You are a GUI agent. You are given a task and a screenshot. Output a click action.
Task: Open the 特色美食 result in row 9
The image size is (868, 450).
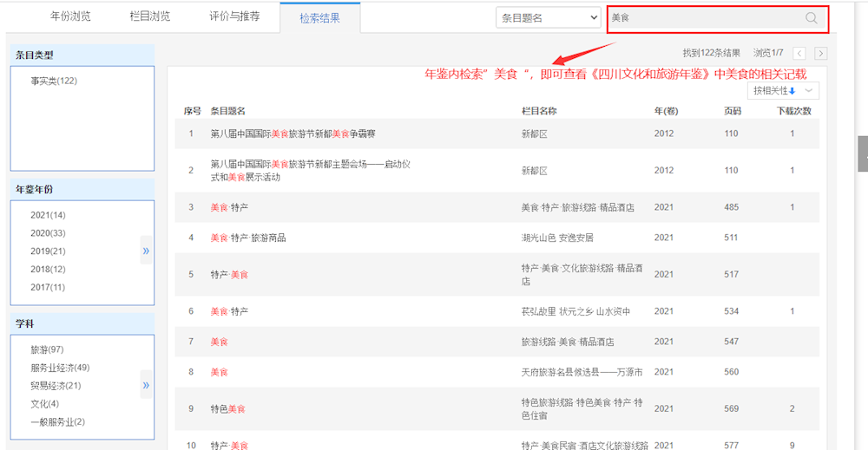point(227,408)
